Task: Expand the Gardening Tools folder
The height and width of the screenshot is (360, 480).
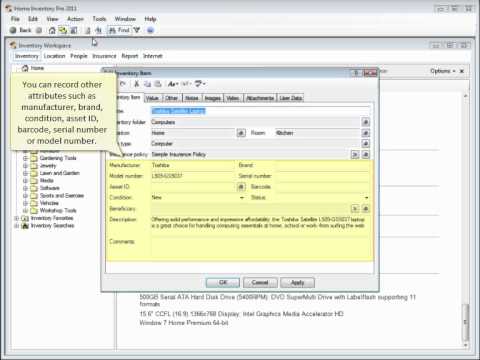Action: [x=25, y=158]
